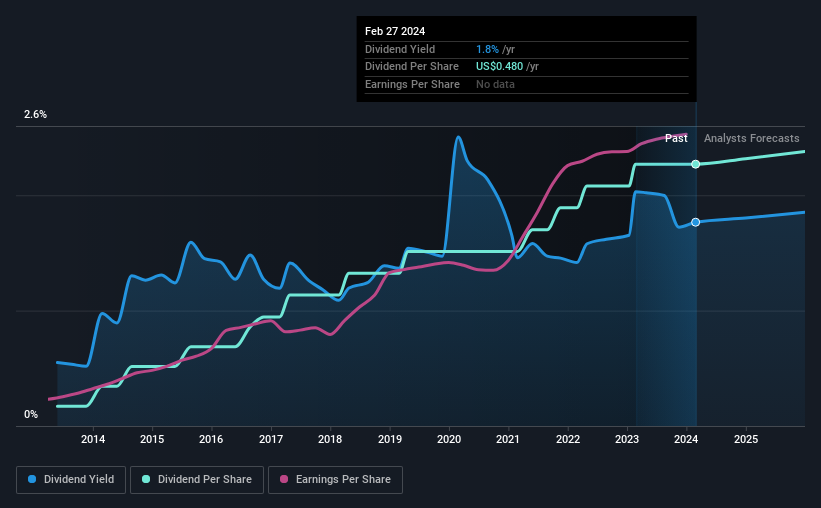The height and width of the screenshot is (508, 821).
Task: Click the 2022 x-axis label
Action: coord(568,439)
